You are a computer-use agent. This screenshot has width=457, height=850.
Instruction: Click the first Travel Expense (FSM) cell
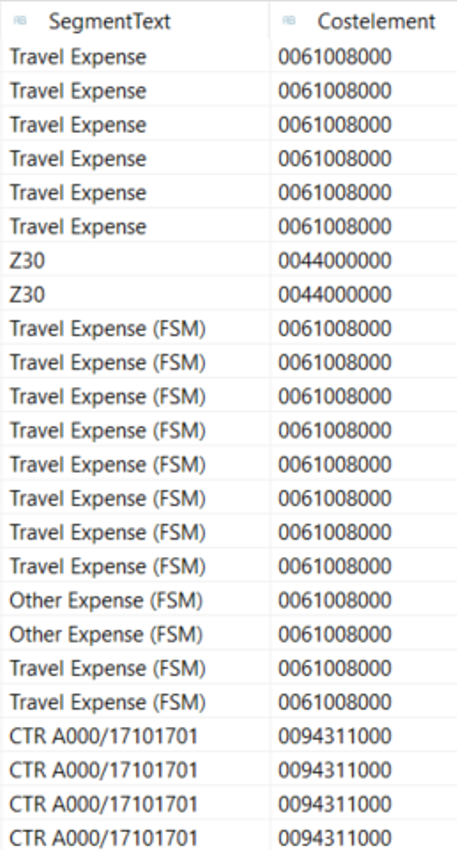135,329
